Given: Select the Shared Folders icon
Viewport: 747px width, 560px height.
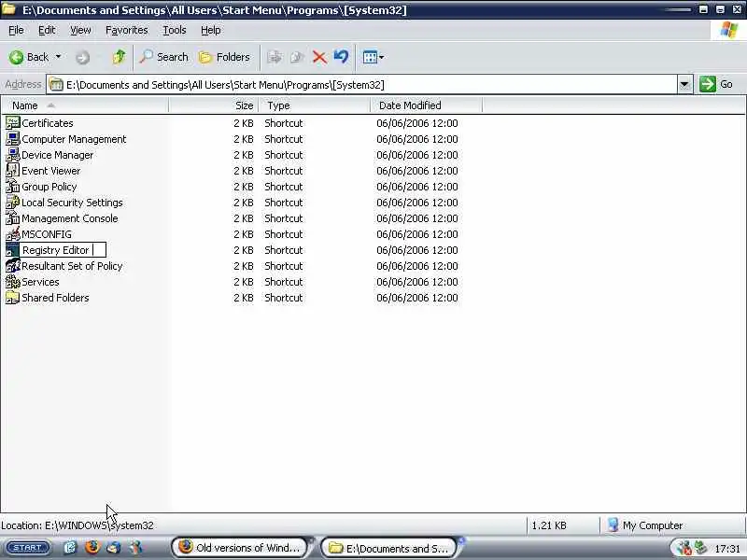Looking at the screenshot, I should [x=12, y=298].
